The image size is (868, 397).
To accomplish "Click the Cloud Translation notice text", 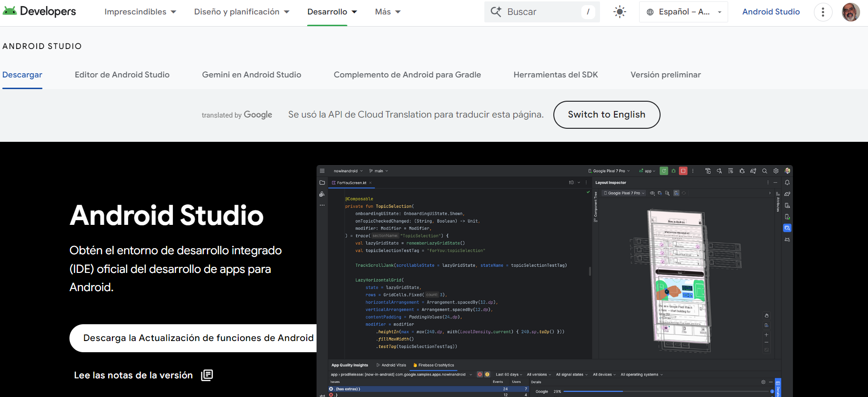I will pyautogui.click(x=416, y=115).
